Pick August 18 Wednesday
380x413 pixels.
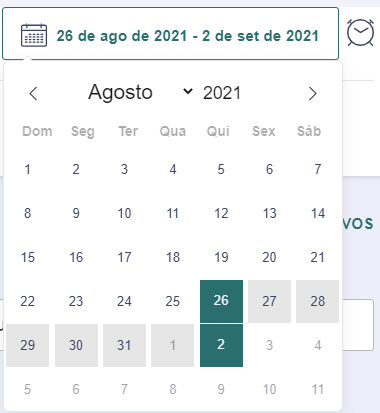(173, 257)
